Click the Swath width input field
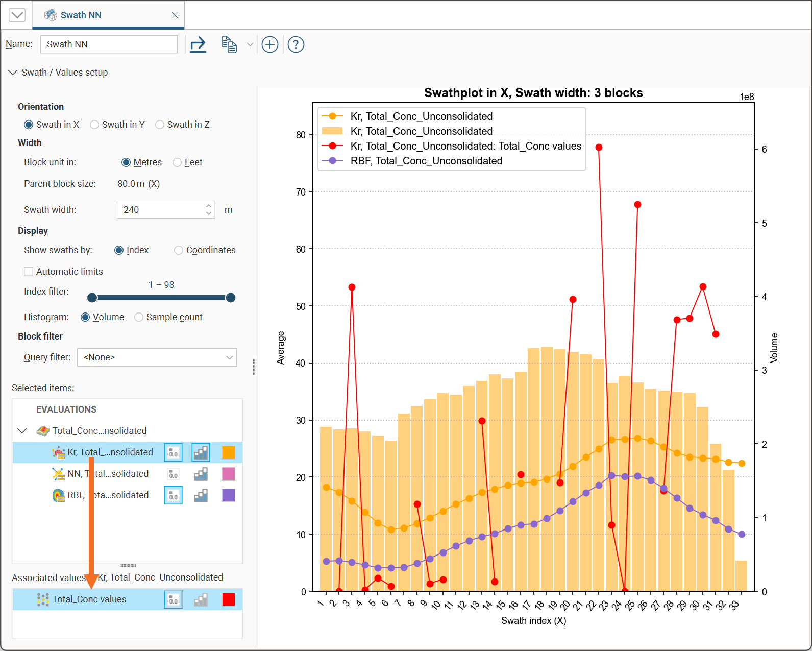This screenshot has width=812, height=651. point(161,210)
